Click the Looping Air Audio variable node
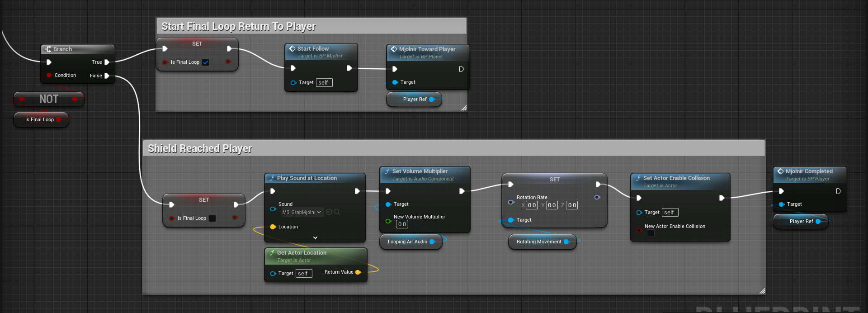Viewport: 868px width, 313px height. coord(411,242)
